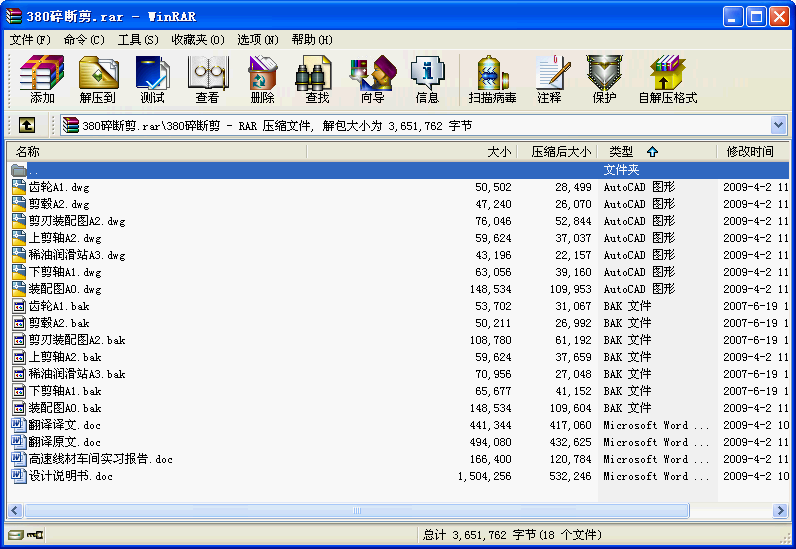Viewport: 796px width, 549px height.
Task: Select the parent folder ".." row
Action: click(x=35, y=170)
